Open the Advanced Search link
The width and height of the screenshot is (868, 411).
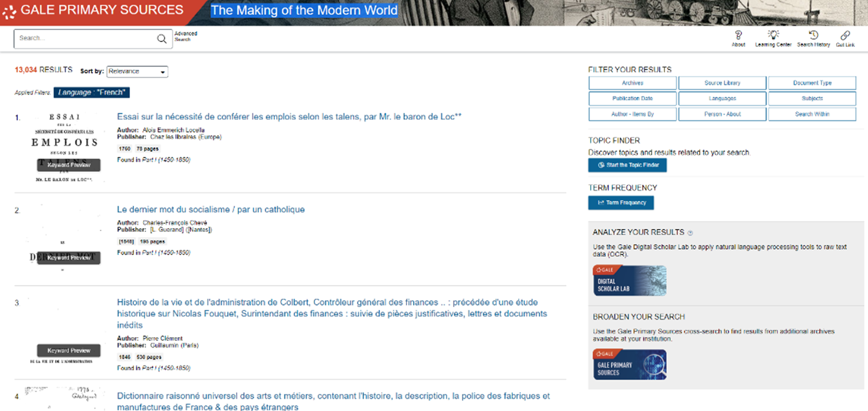186,35
